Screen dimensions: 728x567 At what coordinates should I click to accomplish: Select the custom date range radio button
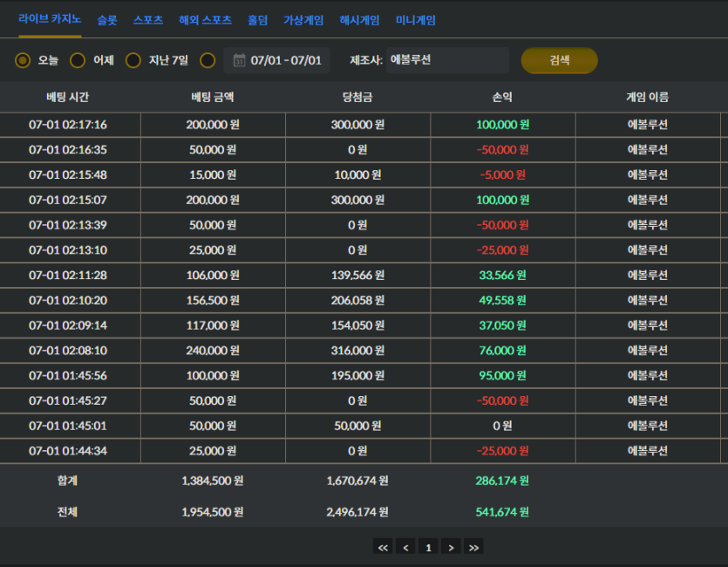pos(208,60)
